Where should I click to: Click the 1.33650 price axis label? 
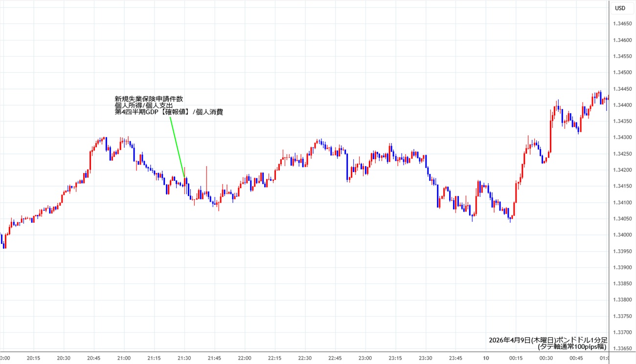[622, 348]
